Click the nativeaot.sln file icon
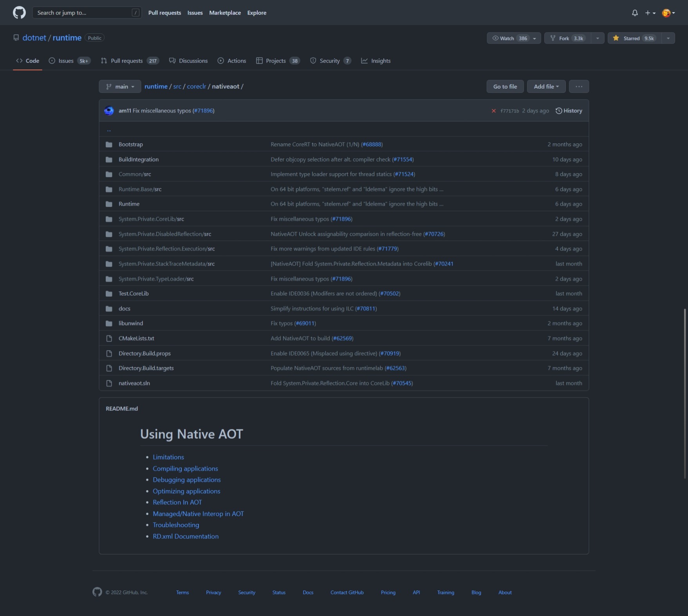Screen dimensions: 688x616 click(109, 383)
